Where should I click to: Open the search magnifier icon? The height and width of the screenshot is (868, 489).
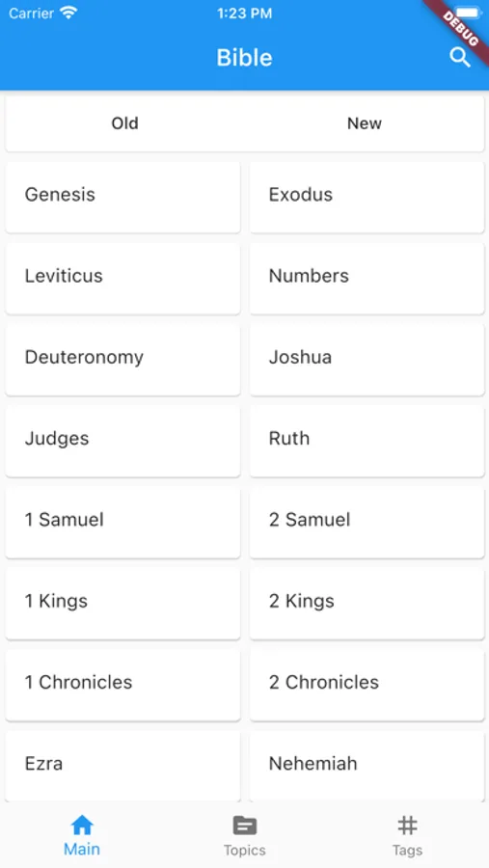460,57
